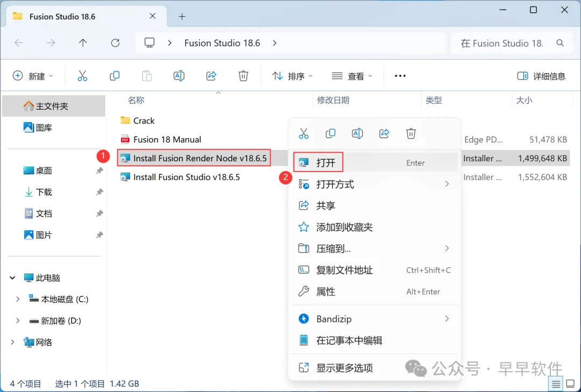Expand the 网络 tree node

coord(12,342)
